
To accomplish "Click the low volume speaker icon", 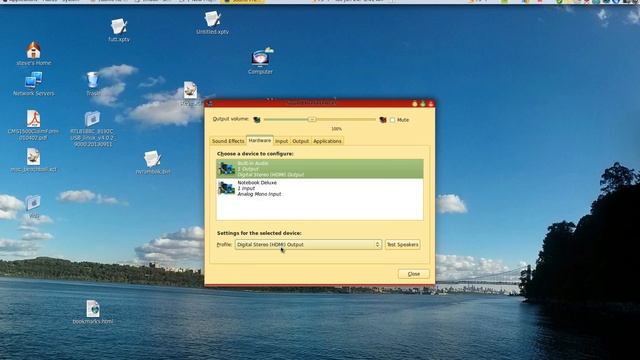I will (x=257, y=120).
